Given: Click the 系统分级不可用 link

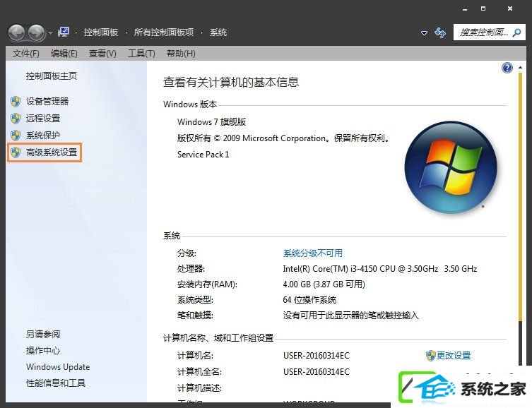Looking at the screenshot, I should pyautogui.click(x=313, y=253).
